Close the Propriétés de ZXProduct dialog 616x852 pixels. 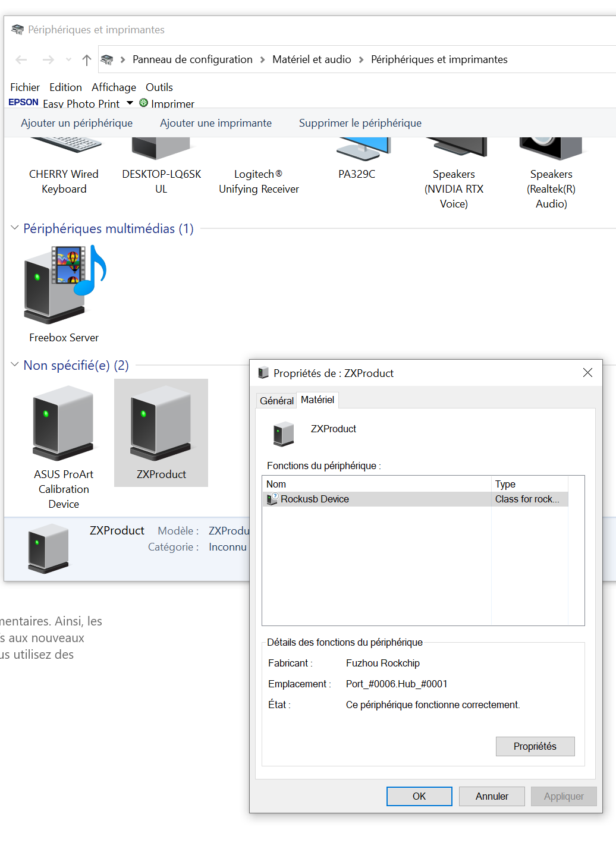click(587, 373)
